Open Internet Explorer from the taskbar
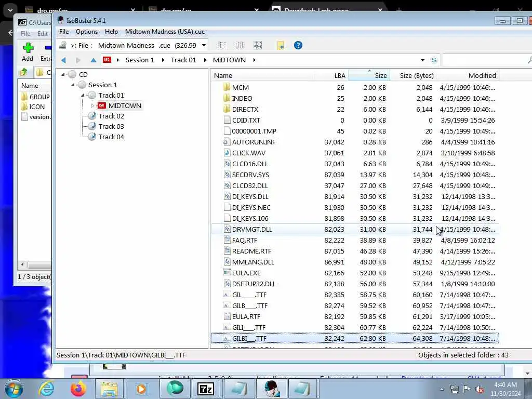The width and height of the screenshot is (532, 399). click(x=46, y=389)
